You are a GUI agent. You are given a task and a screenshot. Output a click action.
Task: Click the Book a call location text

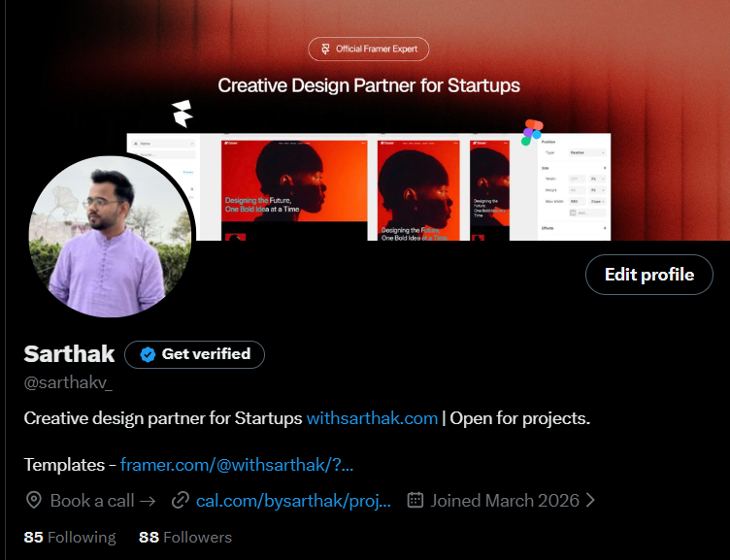tap(103, 501)
